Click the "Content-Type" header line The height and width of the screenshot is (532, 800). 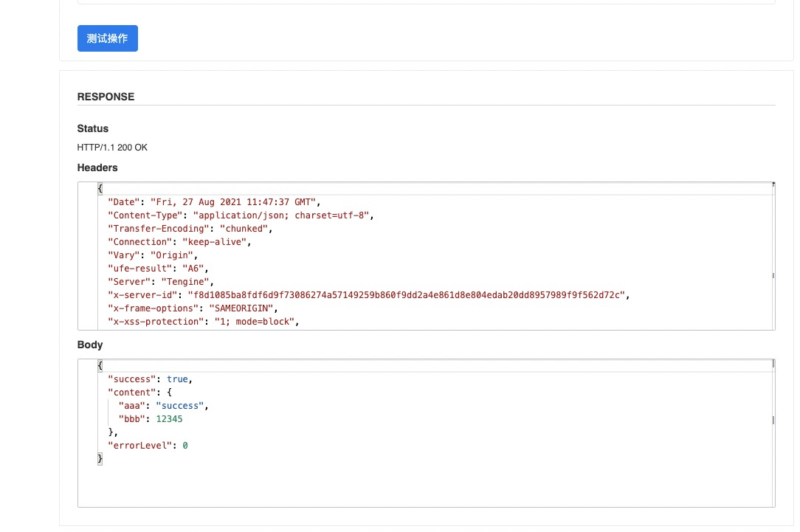tap(241, 215)
